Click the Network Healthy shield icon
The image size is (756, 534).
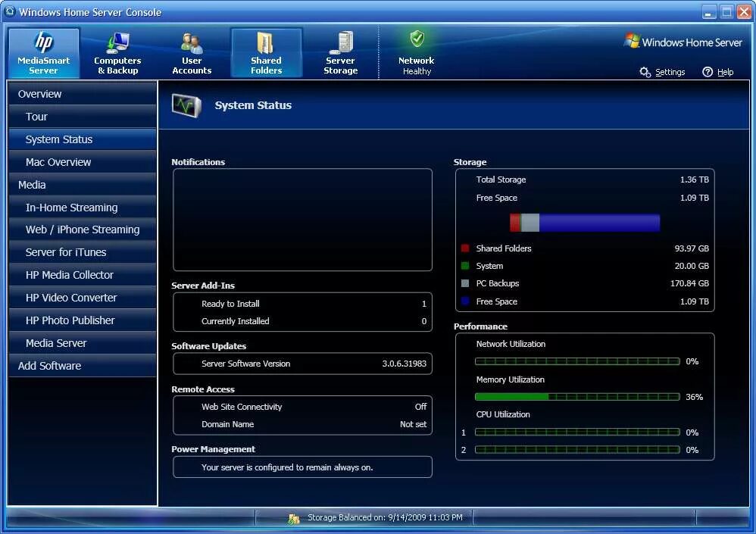pyautogui.click(x=417, y=39)
